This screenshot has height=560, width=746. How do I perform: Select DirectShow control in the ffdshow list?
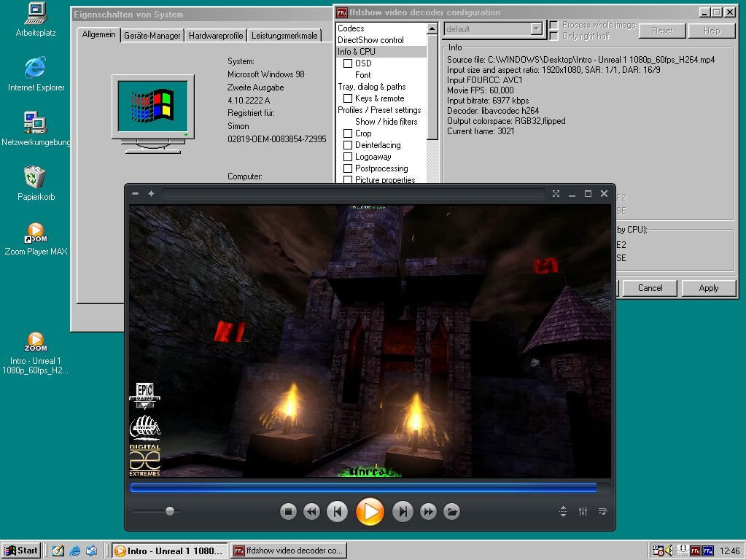click(x=370, y=40)
